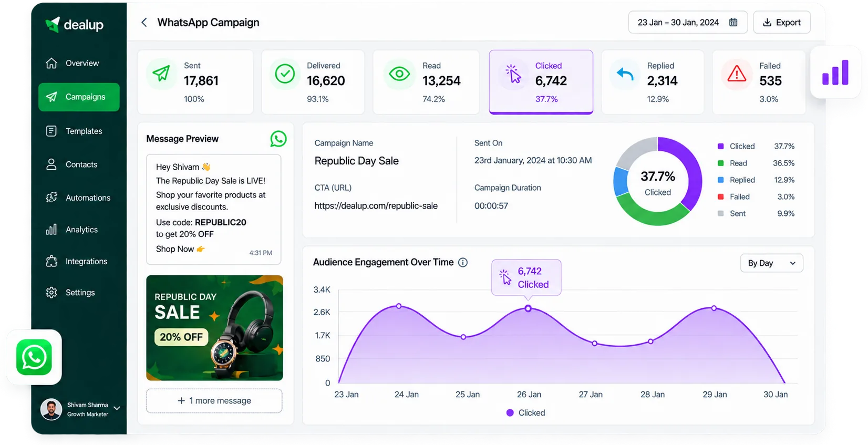Open the calendar icon in date range
Screen dimensions: 868x445
tap(733, 22)
